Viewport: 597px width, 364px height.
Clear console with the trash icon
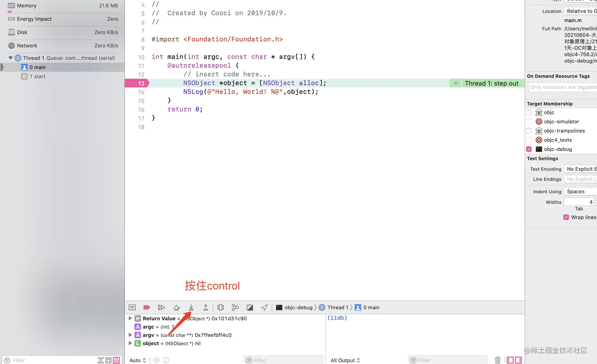coord(497,360)
